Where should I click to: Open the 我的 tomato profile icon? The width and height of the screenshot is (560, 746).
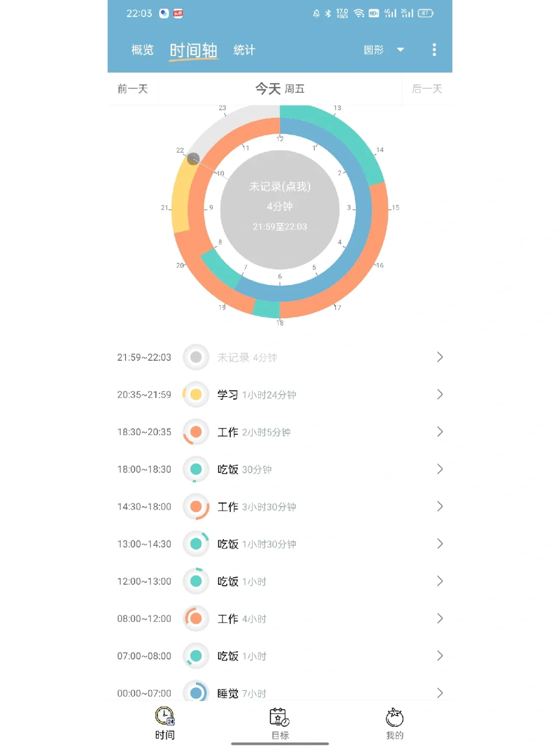coord(395,717)
